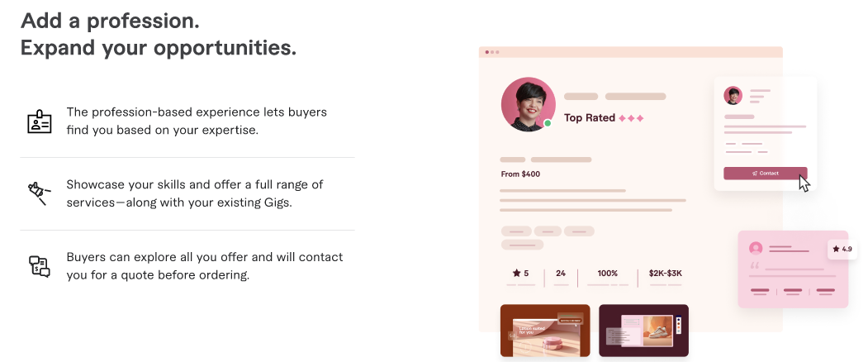
Task: Click the pink reviewer avatar icon
Action: [x=755, y=248]
